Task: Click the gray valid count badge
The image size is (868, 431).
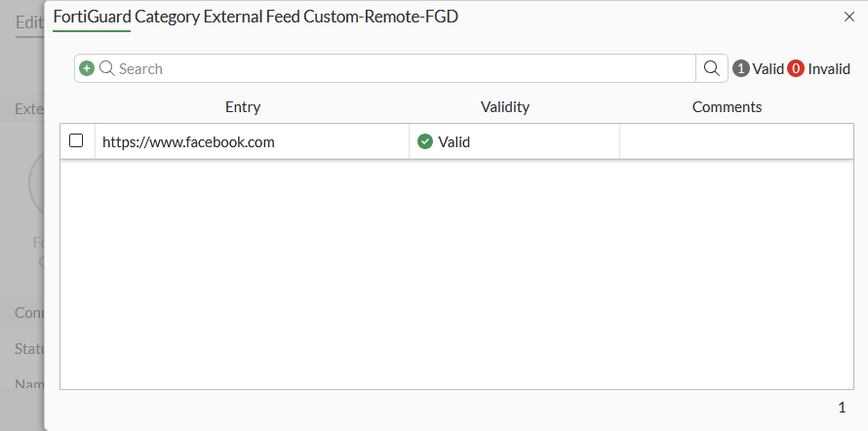Action: tap(741, 68)
